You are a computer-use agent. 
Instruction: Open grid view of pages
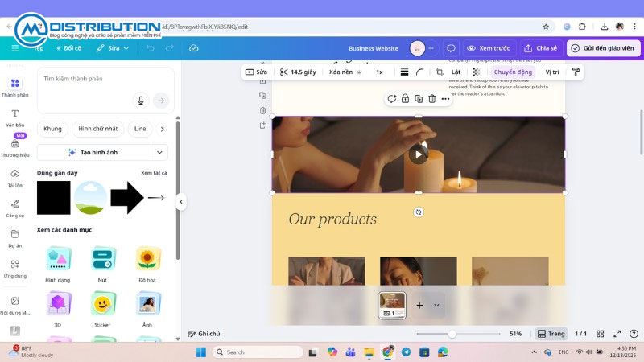tap(601, 334)
